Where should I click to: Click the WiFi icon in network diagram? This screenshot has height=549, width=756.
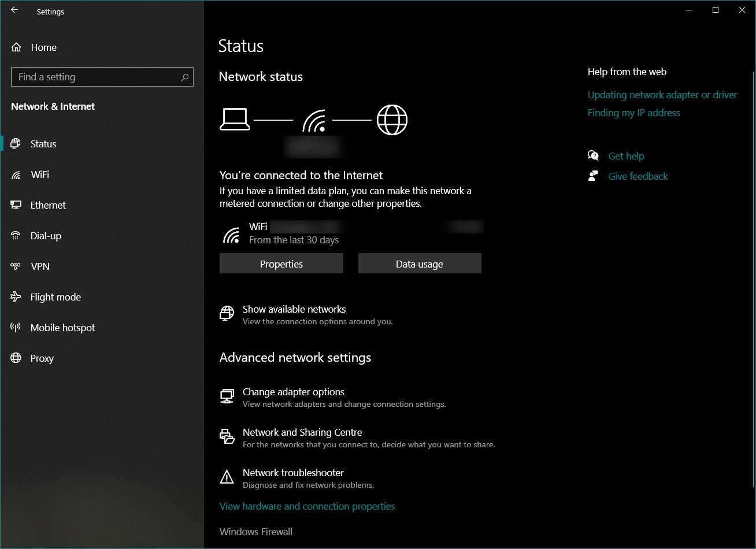pos(314,121)
